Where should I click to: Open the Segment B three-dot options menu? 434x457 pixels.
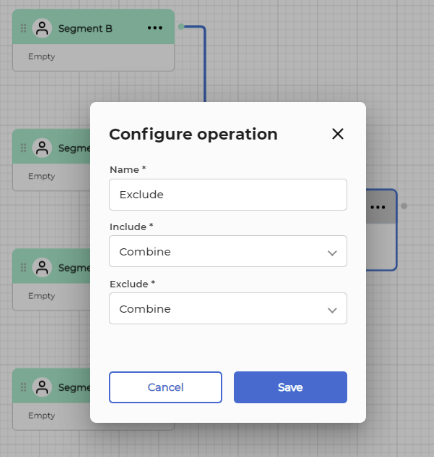[x=155, y=28]
